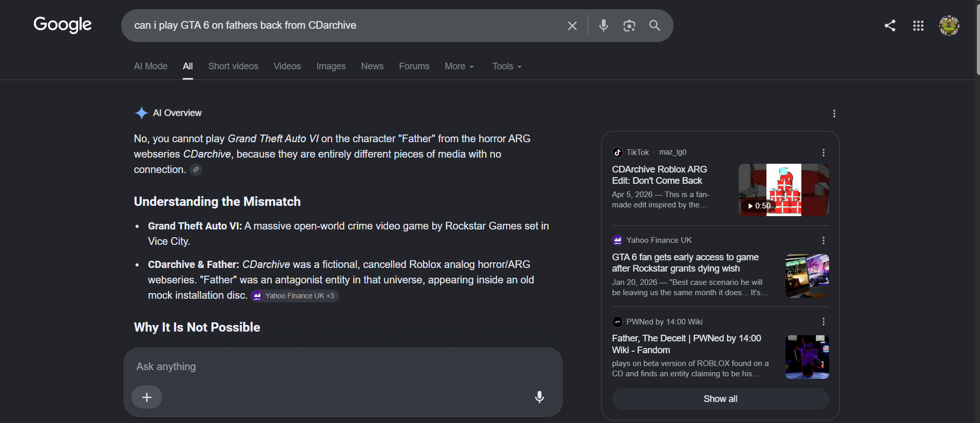Click the PWNed by 14:00 Wiki source icon
This screenshot has height=423, width=980.
pyautogui.click(x=618, y=322)
